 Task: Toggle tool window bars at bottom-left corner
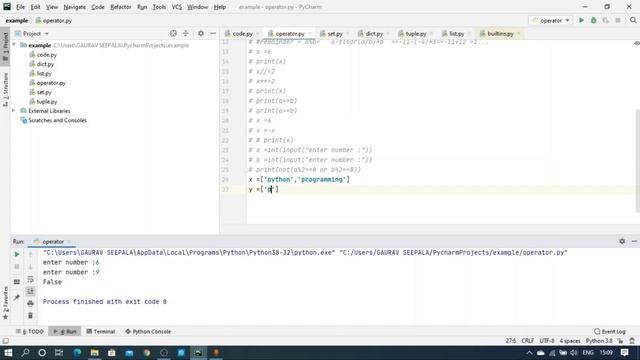pos(5,341)
